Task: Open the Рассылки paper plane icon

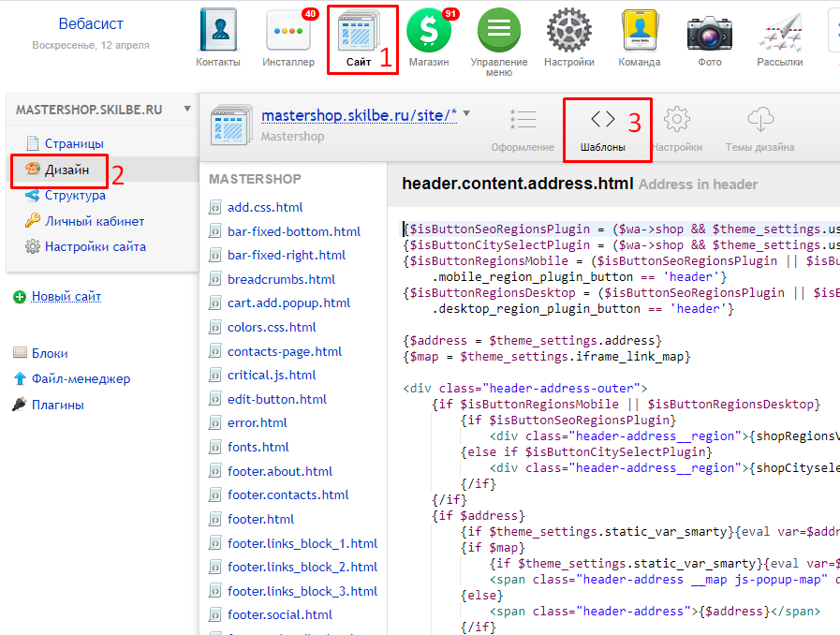Action: coord(780,32)
